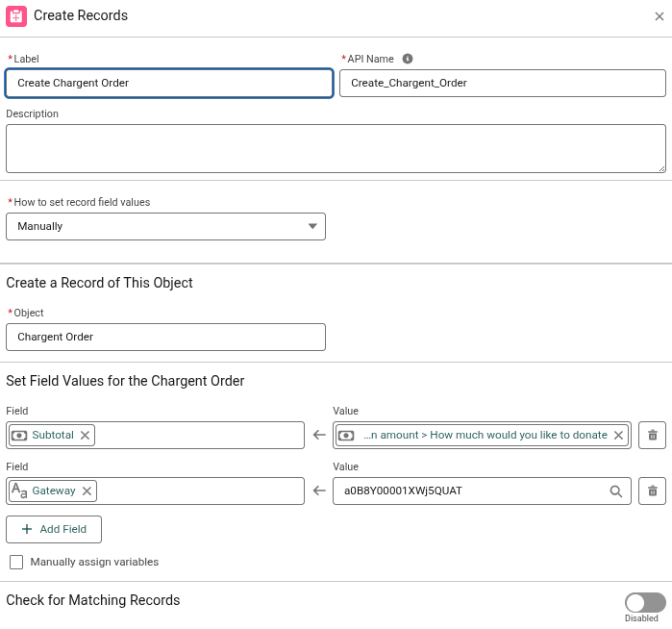Click the Gateway field pill label
The image size is (672, 629).
coord(54,491)
